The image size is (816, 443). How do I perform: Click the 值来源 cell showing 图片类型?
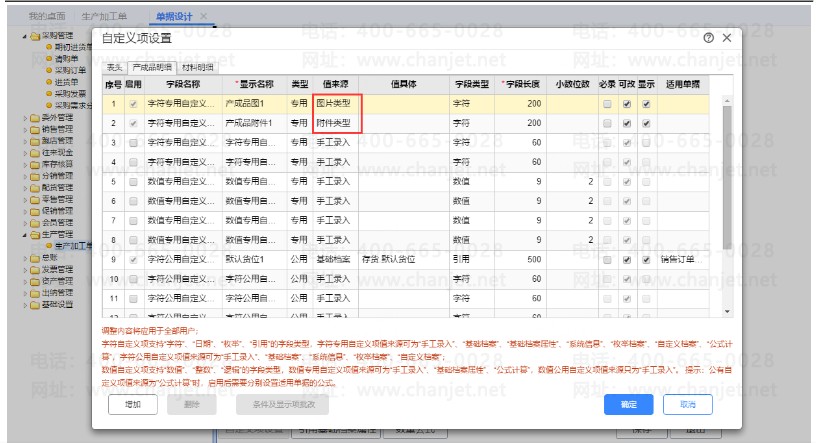(334, 104)
